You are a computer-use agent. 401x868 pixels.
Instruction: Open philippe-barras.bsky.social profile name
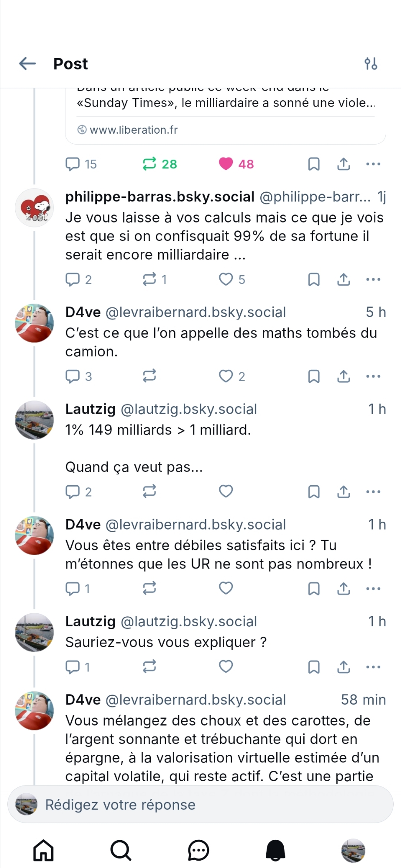click(x=160, y=197)
